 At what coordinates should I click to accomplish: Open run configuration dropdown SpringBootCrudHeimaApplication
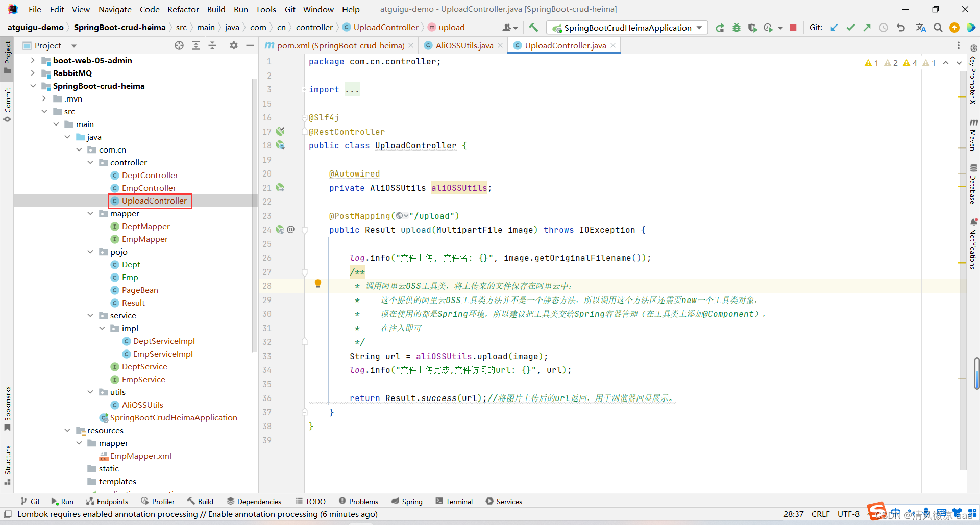pyautogui.click(x=627, y=28)
